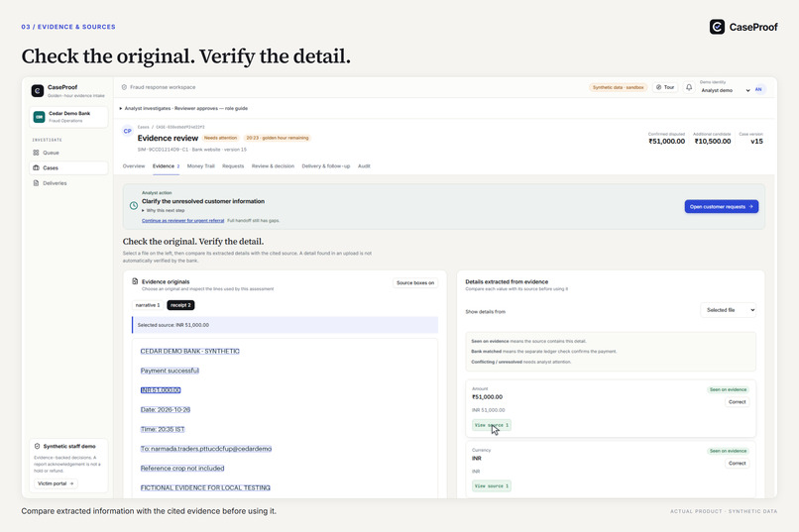This screenshot has width=799, height=532.
Task: Click the To: narmada.traders recipient line
Action: [206, 449]
